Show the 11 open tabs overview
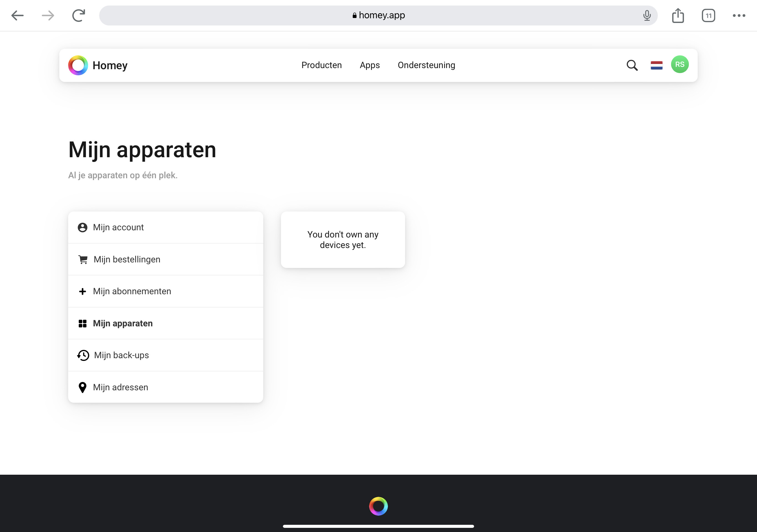Image resolution: width=757 pixels, height=532 pixels. pos(708,16)
